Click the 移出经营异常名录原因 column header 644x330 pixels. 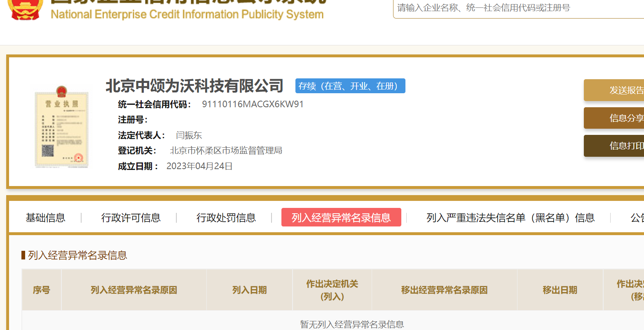pyautogui.click(x=445, y=290)
